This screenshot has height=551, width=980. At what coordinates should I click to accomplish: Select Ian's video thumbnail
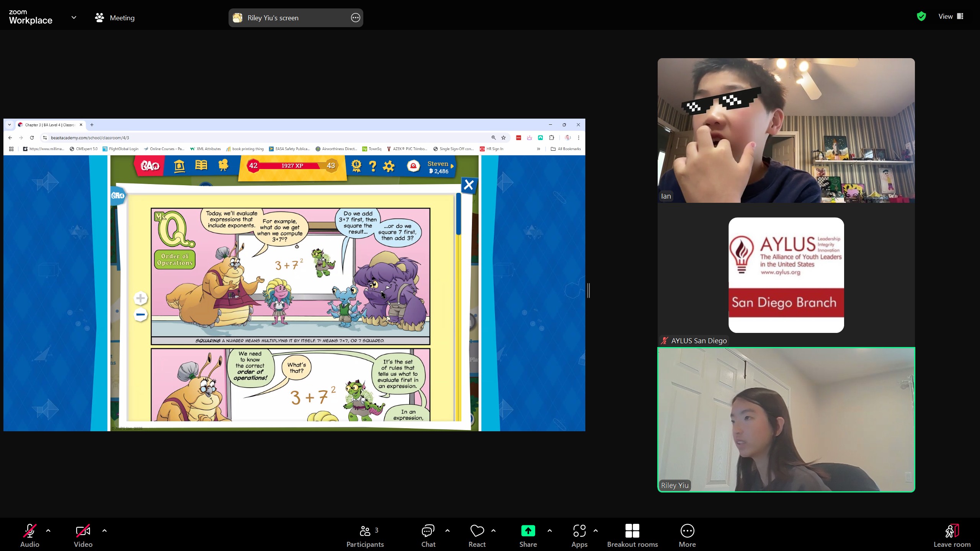pyautogui.click(x=786, y=130)
